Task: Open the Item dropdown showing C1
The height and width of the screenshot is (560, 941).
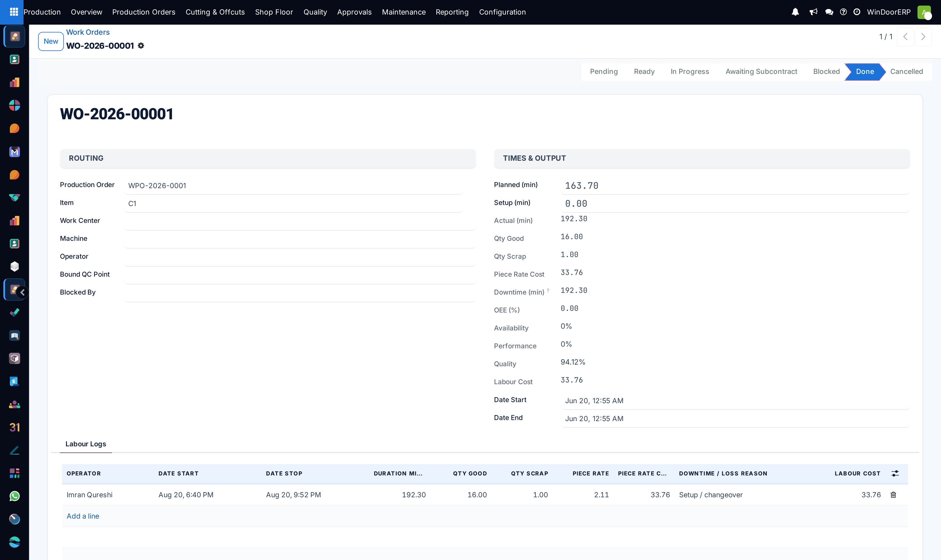Action: pyautogui.click(x=293, y=204)
